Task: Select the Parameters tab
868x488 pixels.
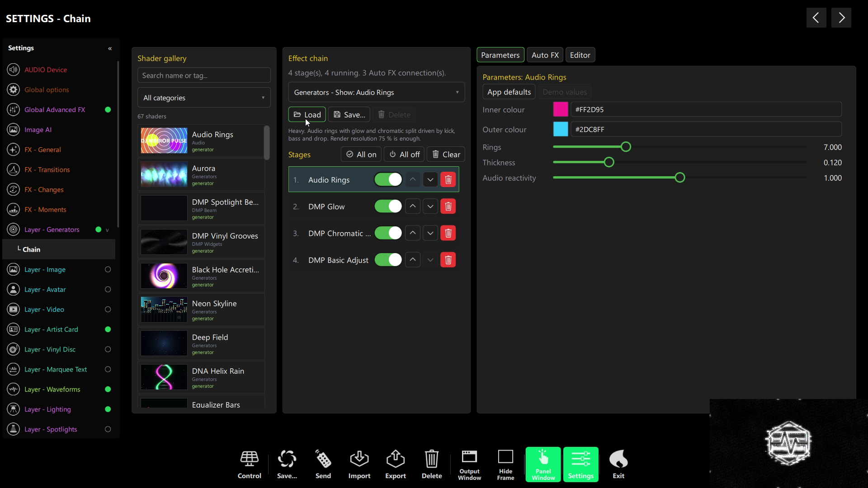Action: pyautogui.click(x=500, y=55)
